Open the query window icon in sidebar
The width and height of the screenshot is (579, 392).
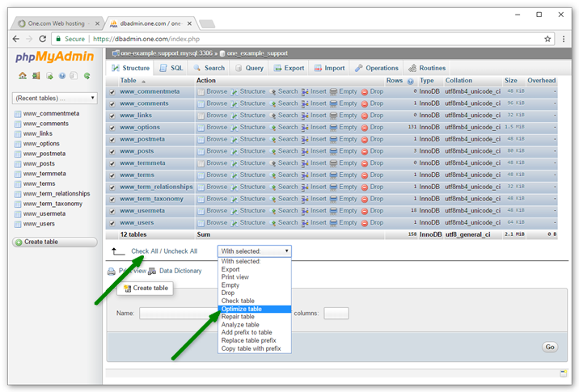coord(49,76)
